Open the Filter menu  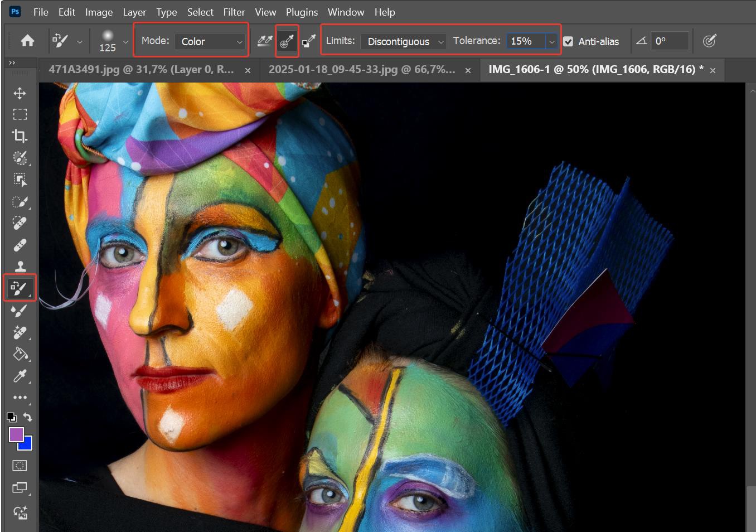234,12
